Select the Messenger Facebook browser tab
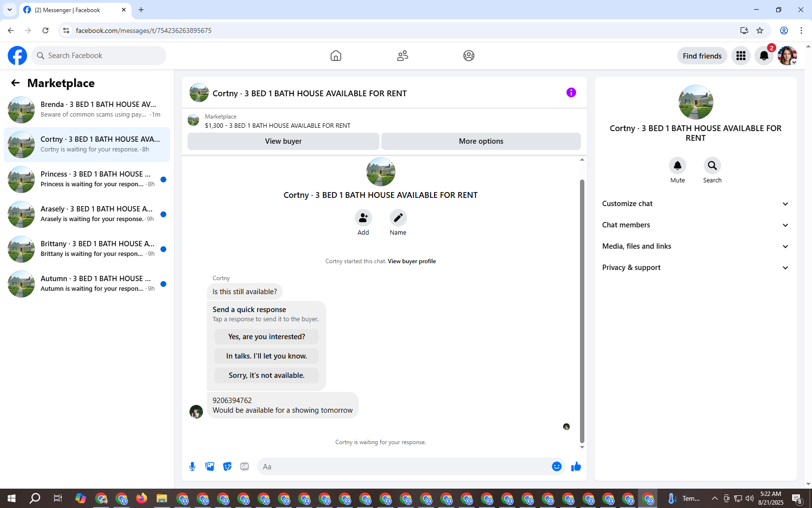This screenshot has height=508, width=812. 75,10
